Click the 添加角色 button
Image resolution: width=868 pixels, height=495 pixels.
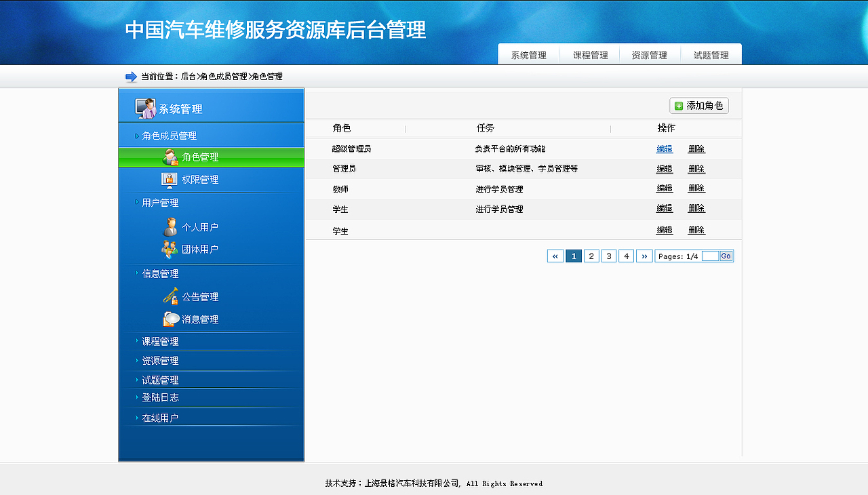[699, 106]
